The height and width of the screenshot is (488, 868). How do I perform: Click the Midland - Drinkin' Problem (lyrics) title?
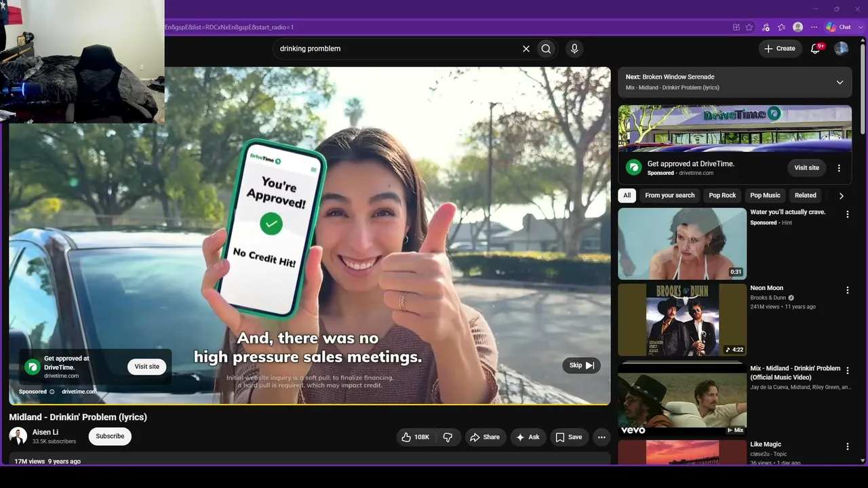78,417
